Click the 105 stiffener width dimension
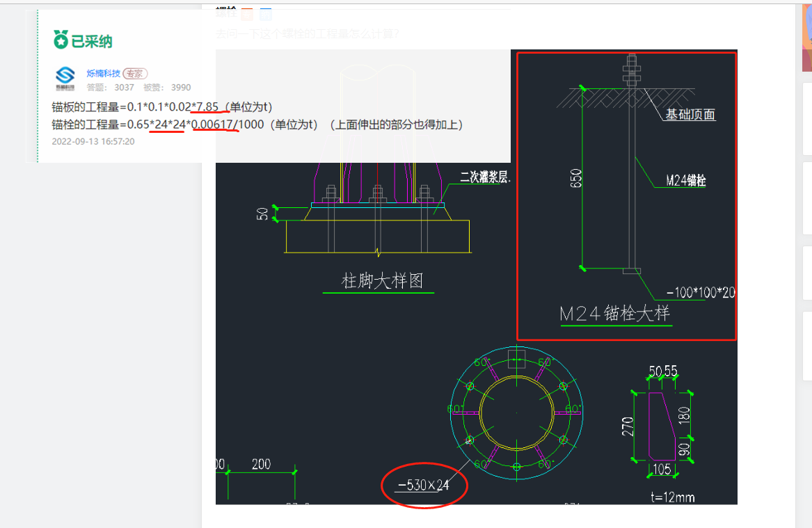The width and height of the screenshot is (812, 528). [661, 469]
